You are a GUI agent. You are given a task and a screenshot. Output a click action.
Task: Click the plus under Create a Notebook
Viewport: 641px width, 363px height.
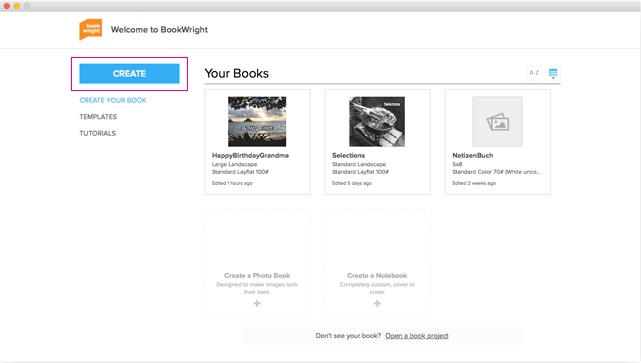click(377, 303)
